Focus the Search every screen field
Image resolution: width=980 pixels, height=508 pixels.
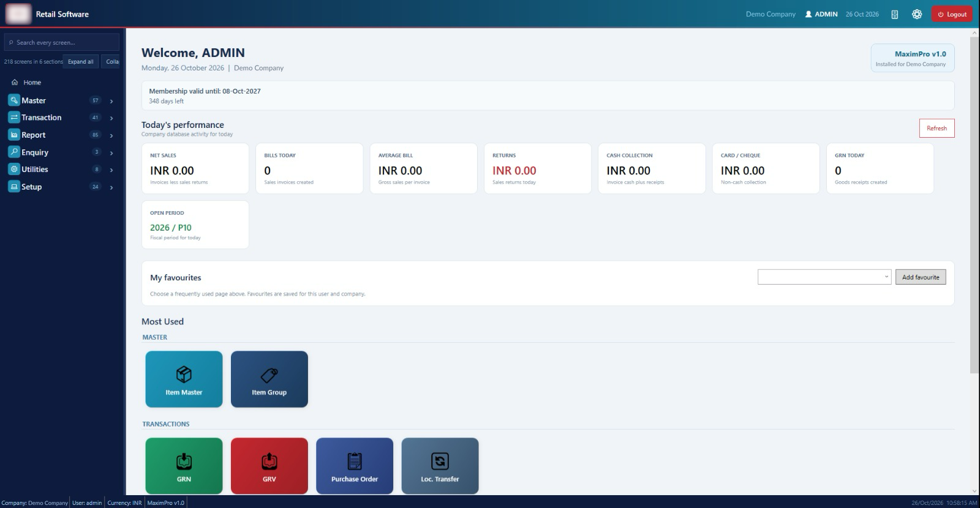[62, 42]
